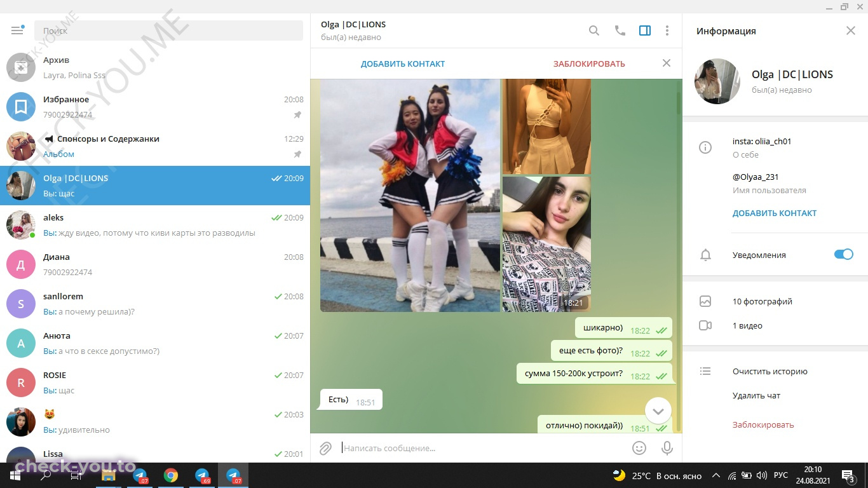The height and width of the screenshot is (488, 868).
Task: Focus the Поиск search field
Action: click(x=168, y=30)
